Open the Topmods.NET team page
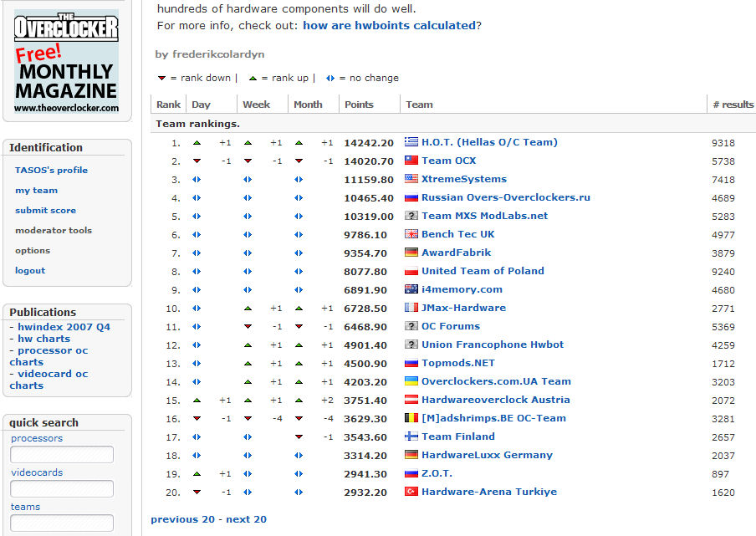The height and width of the screenshot is (536, 756). coord(458,363)
